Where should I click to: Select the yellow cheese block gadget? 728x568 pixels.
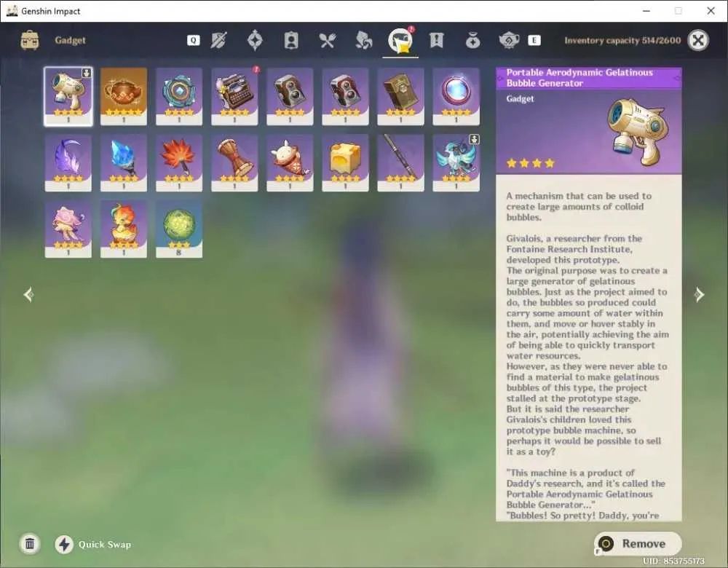pos(345,163)
